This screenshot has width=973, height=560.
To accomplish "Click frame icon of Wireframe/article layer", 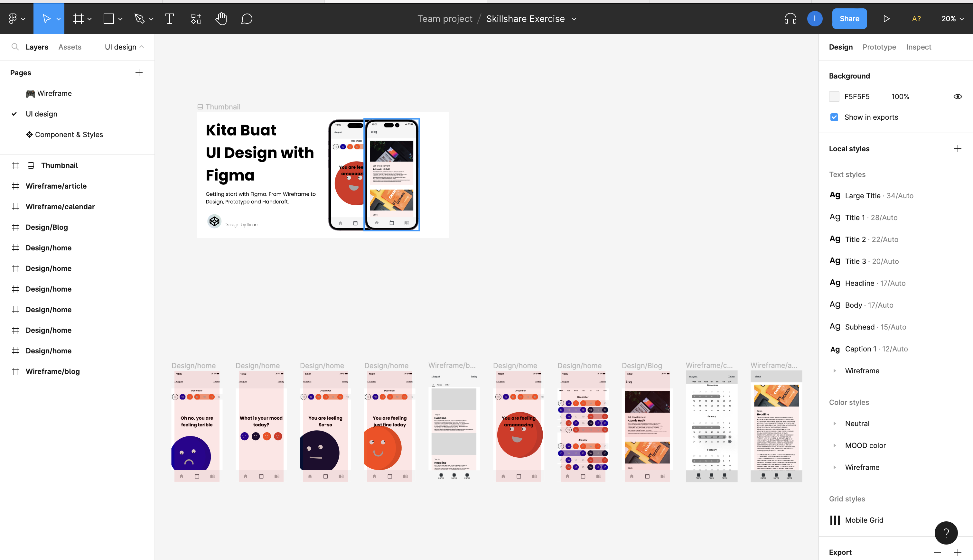I will 15,186.
